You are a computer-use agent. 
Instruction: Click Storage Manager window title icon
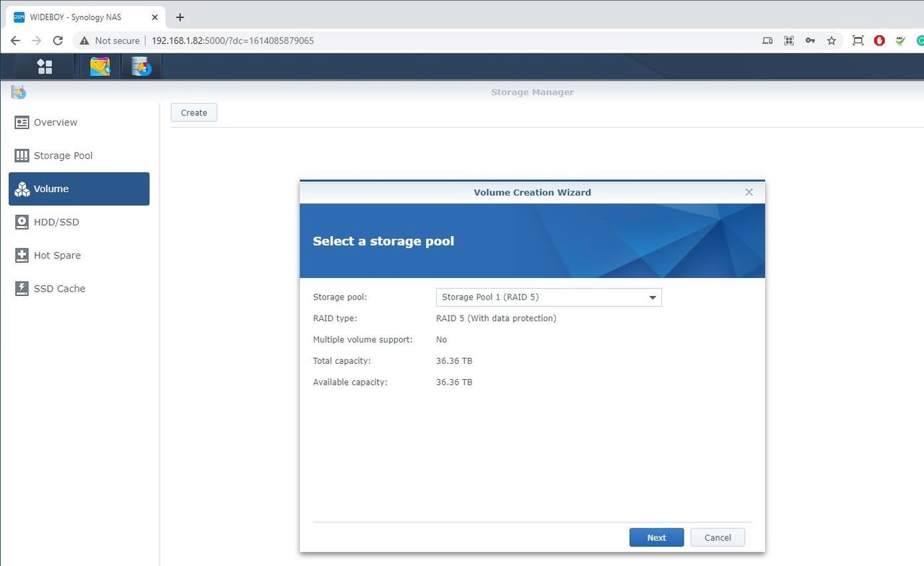(x=18, y=92)
